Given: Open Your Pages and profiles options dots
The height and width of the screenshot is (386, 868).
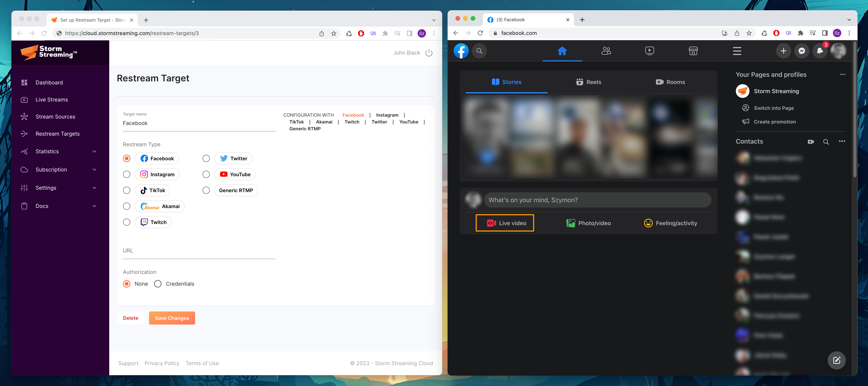Looking at the screenshot, I should (842, 75).
